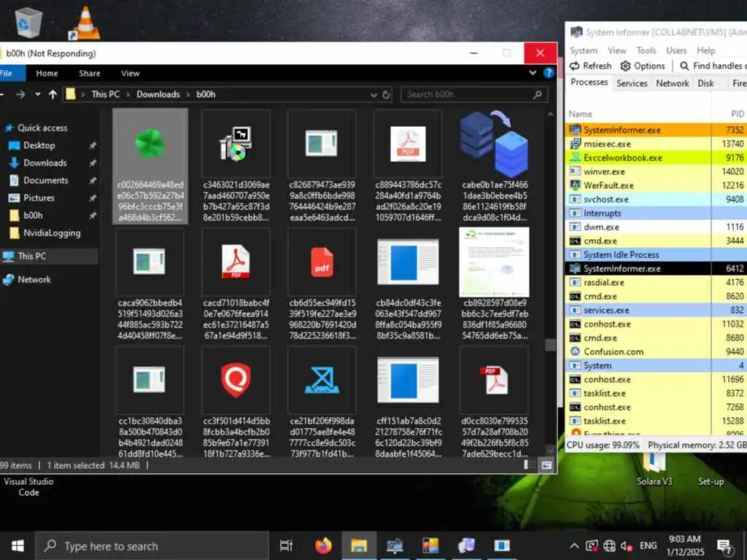Viewport: 747px width, 560px height.
Task: Open the Recycle Bin desktop icon
Action: pos(28,23)
